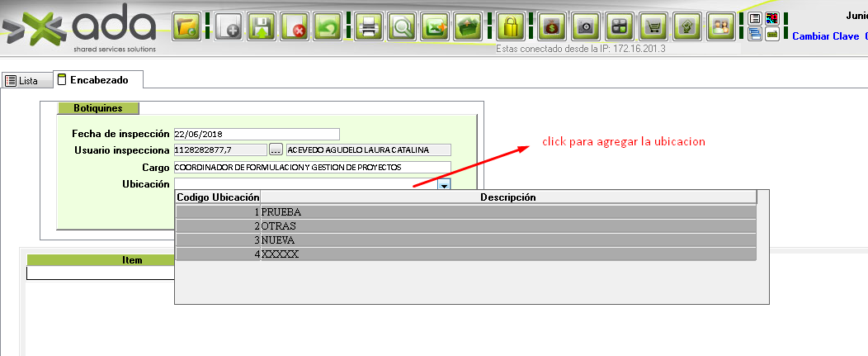Create a new record with page-plus icon
868x356 pixels.
pyautogui.click(x=228, y=26)
